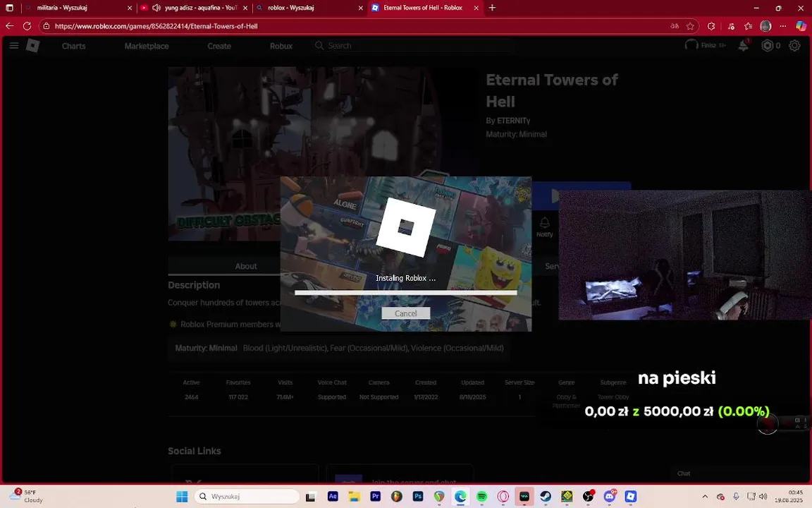Click the Roblox search field
Screen dimensions: 812x508
pos(414,46)
